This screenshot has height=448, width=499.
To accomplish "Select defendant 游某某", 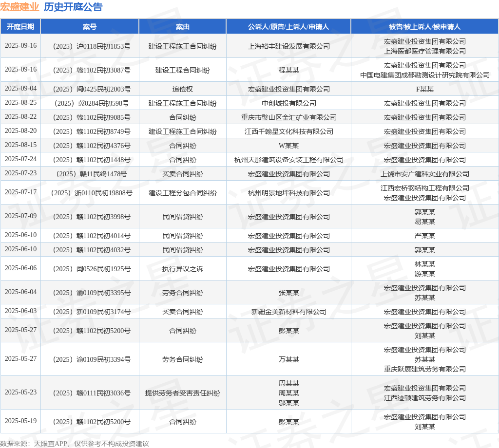I will (424, 274).
